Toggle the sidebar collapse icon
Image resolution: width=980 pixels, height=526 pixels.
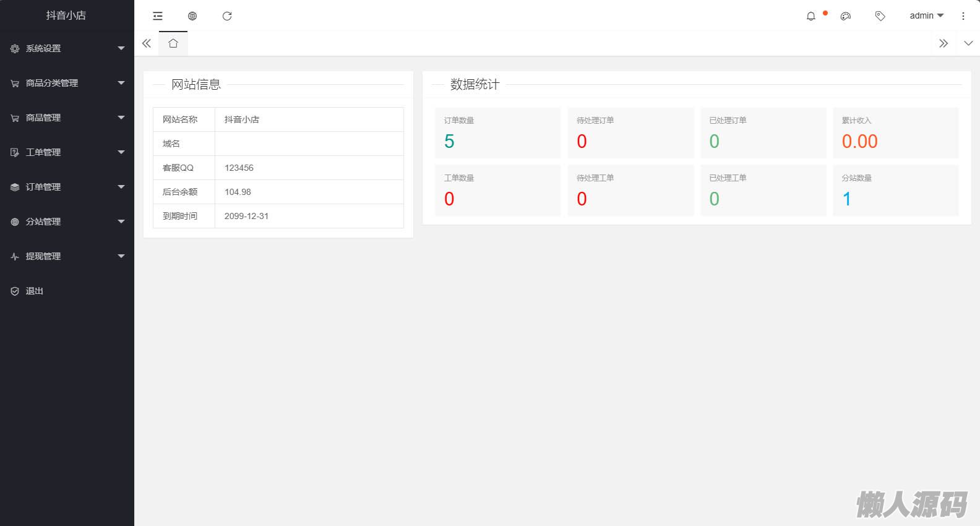click(158, 16)
